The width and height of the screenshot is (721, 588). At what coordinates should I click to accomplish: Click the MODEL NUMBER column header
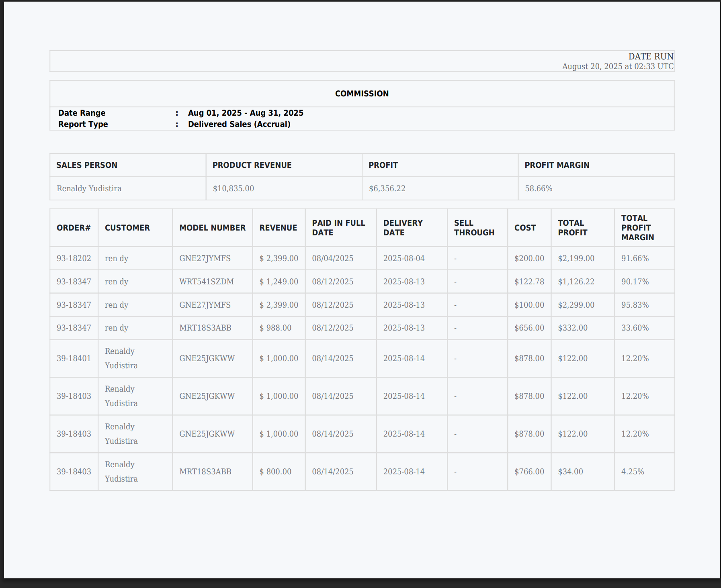tap(212, 228)
